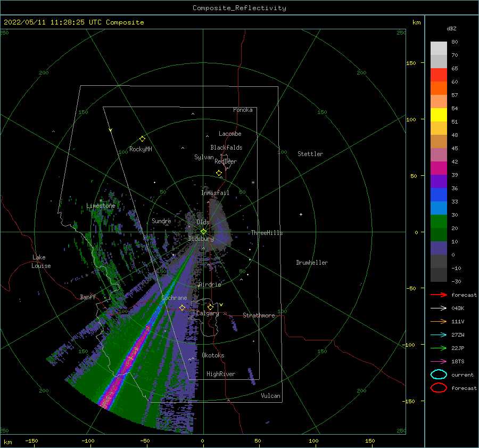Click the Stettler town label

(310, 154)
